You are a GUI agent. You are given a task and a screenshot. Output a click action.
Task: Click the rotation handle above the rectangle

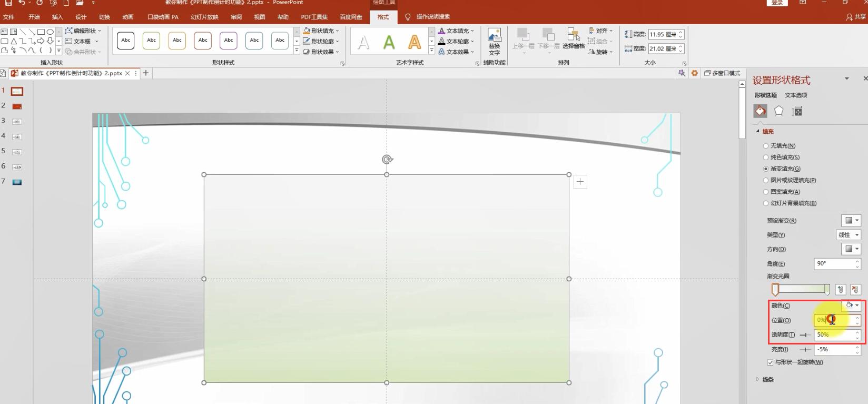point(387,160)
